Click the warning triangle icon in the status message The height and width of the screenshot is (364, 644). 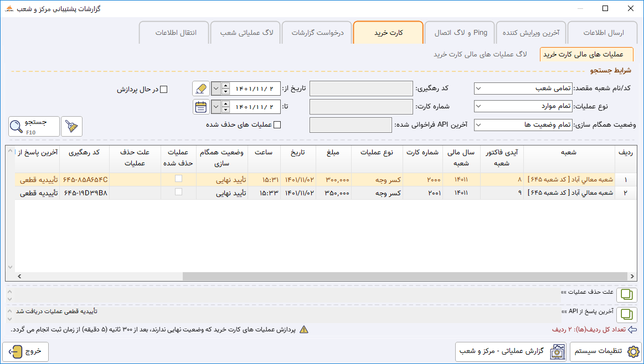[x=303, y=330]
